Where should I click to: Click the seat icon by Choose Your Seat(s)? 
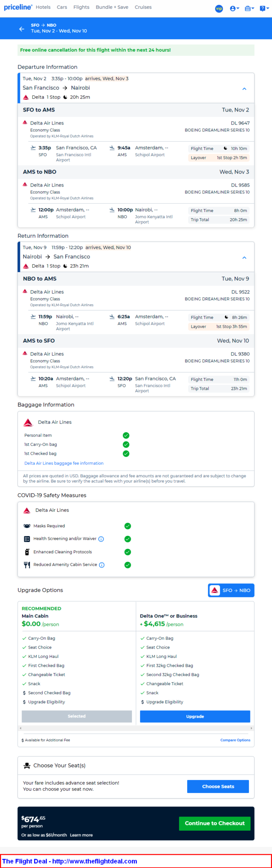pos(27,766)
